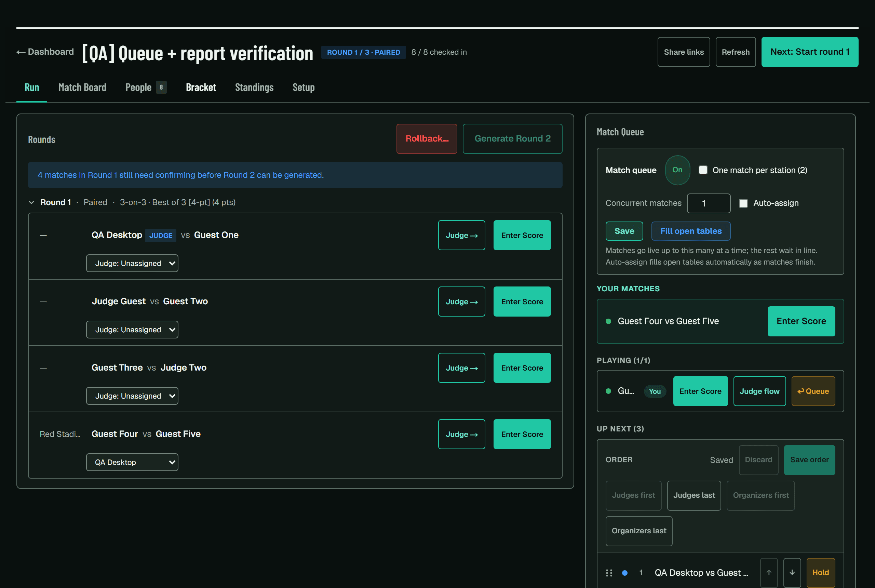Sort queue by Organizers last

coord(639,531)
